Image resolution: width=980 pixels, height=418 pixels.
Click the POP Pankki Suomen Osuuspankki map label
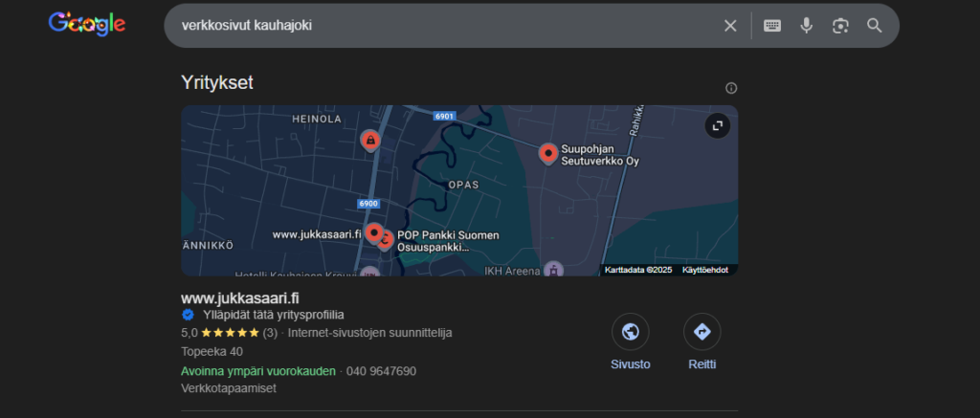[448, 241]
